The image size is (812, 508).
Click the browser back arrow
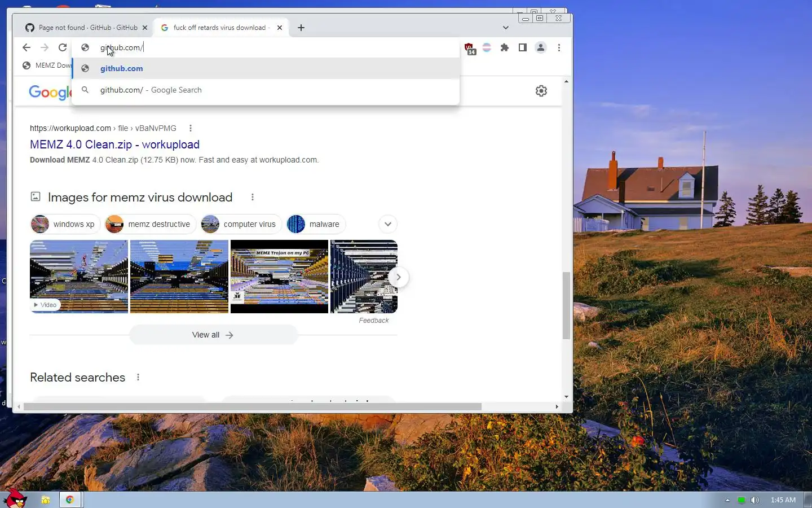27,48
